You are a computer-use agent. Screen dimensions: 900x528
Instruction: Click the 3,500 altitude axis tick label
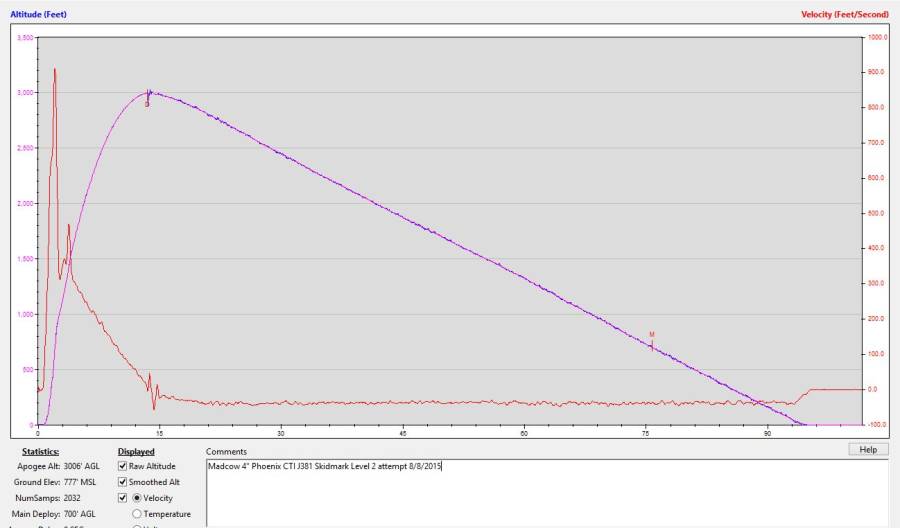pos(22,37)
